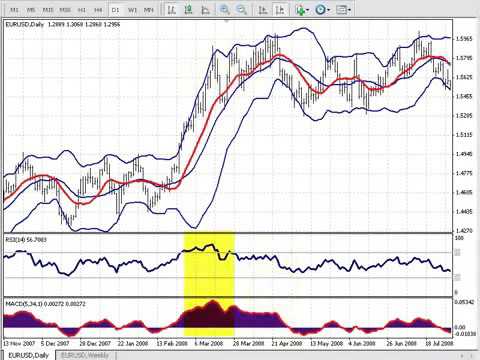Click the 22 Jan 2008 date label
This screenshot has height=360, width=480.
point(133,343)
